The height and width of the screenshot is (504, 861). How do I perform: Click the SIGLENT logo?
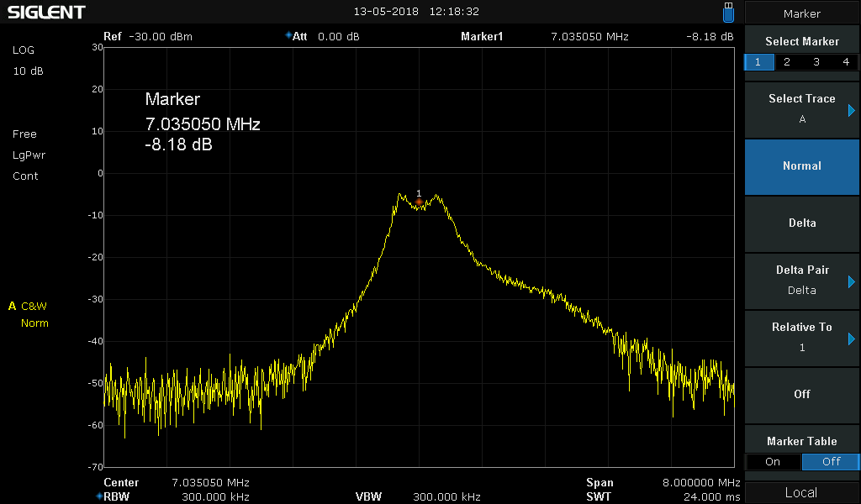pos(46,12)
